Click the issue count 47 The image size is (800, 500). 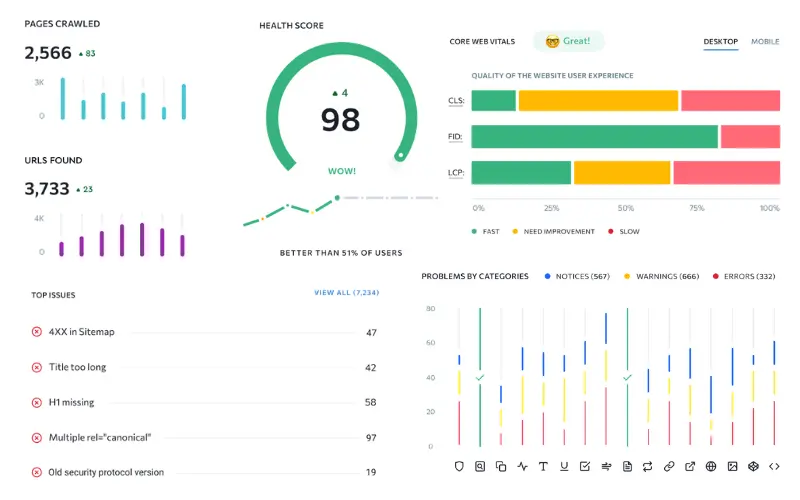[x=371, y=333]
